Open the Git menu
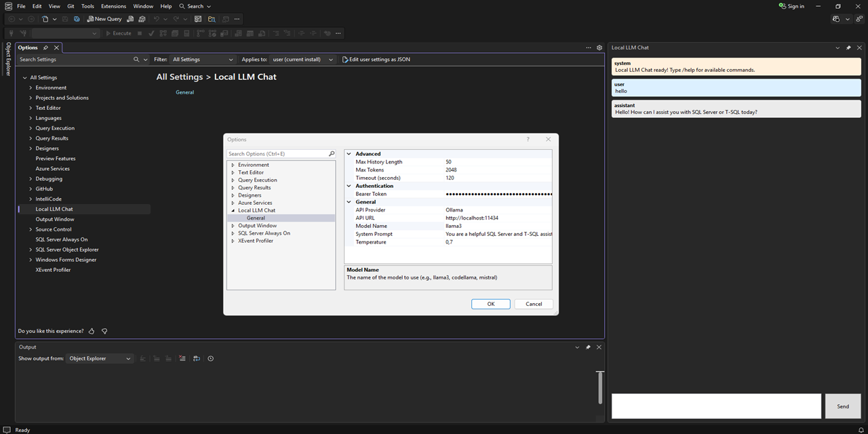The width and height of the screenshot is (868, 434). click(x=71, y=6)
